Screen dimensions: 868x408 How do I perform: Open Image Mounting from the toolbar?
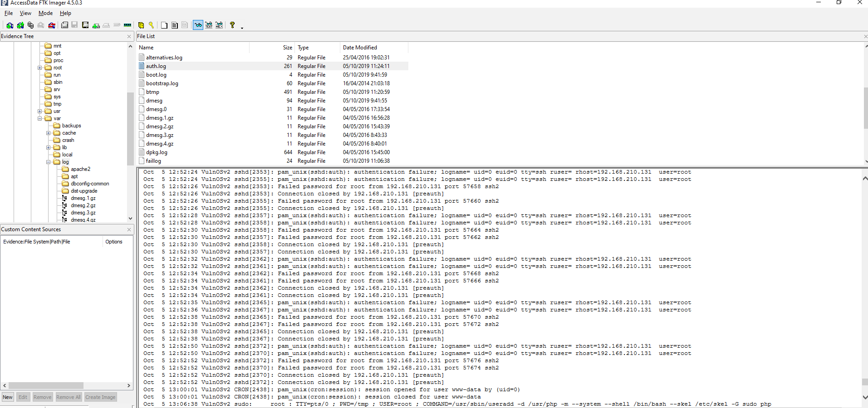(x=30, y=25)
